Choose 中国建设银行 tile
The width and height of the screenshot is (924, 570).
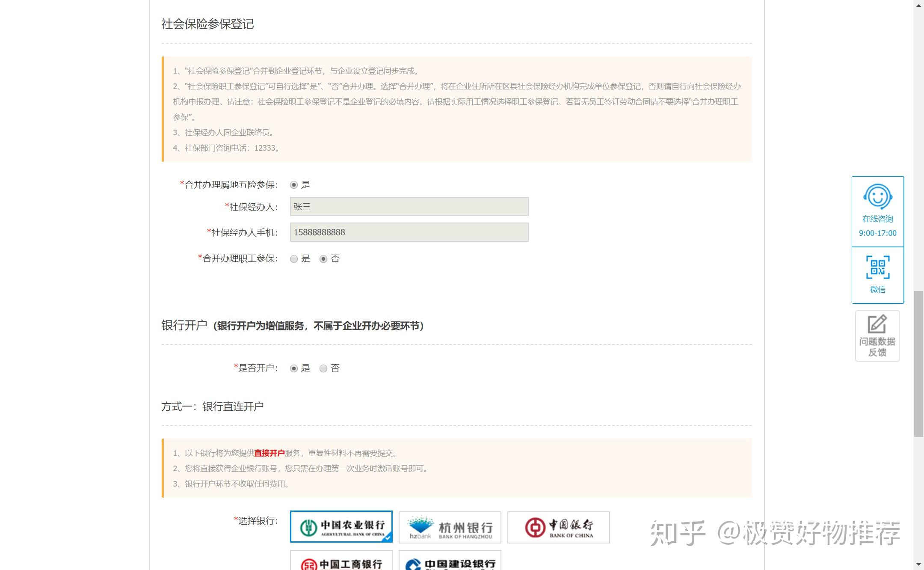coord(450,564)
